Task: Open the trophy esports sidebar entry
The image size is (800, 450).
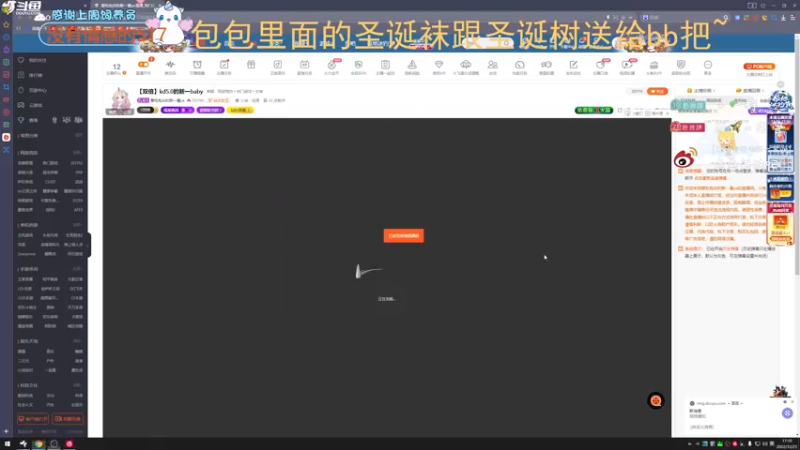Action: pyautogui.click(x=28, y=120)
